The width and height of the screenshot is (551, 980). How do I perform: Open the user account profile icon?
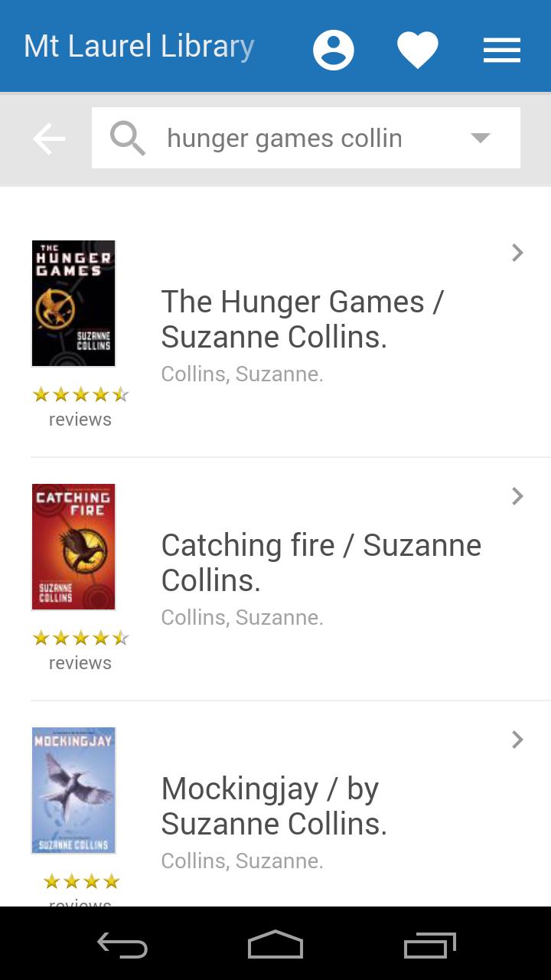[334, 51]
